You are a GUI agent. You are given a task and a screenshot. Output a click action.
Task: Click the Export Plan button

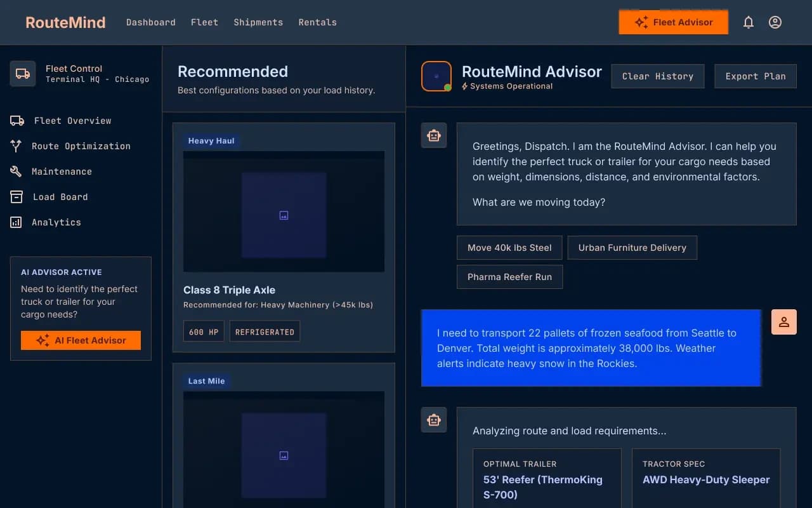click(756, 76)
